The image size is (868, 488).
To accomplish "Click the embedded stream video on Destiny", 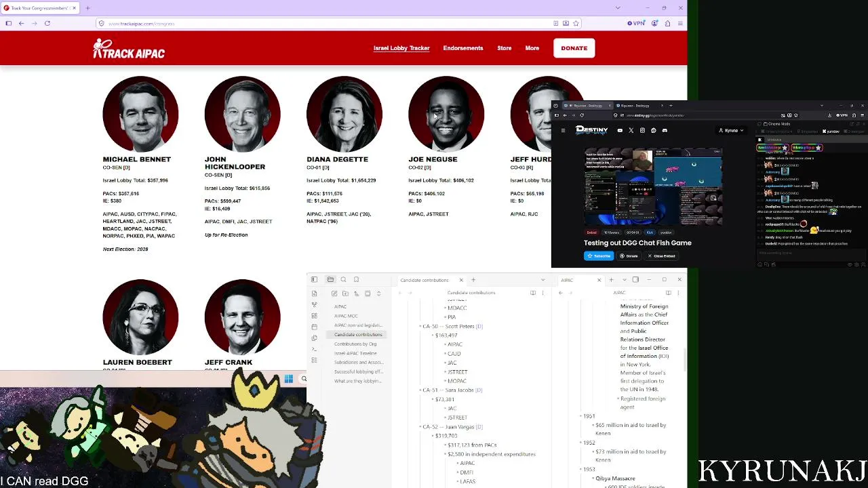I will [653, 187].
